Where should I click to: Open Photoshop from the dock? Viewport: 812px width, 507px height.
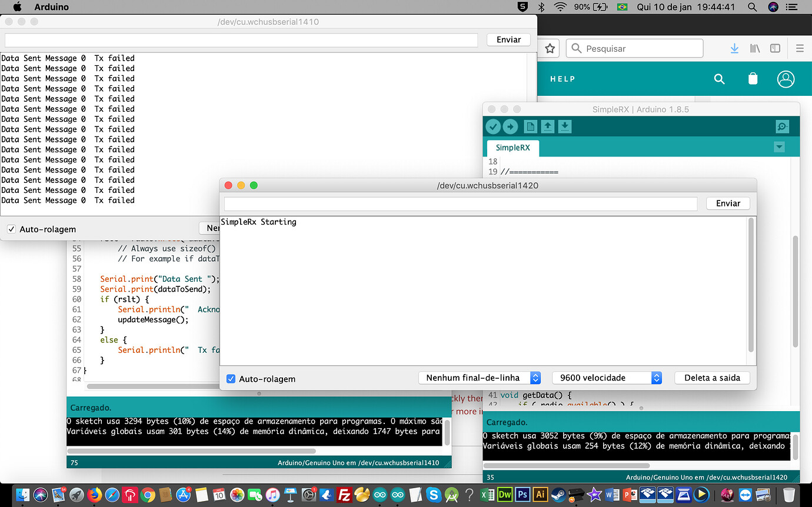522,495
